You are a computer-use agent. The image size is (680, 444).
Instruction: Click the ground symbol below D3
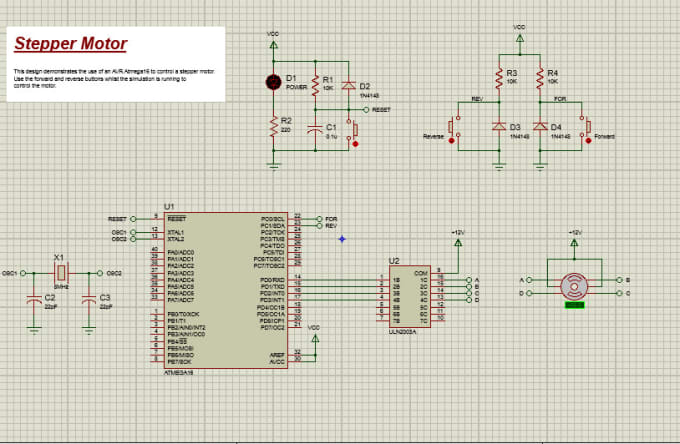click(x=499, y=165)
